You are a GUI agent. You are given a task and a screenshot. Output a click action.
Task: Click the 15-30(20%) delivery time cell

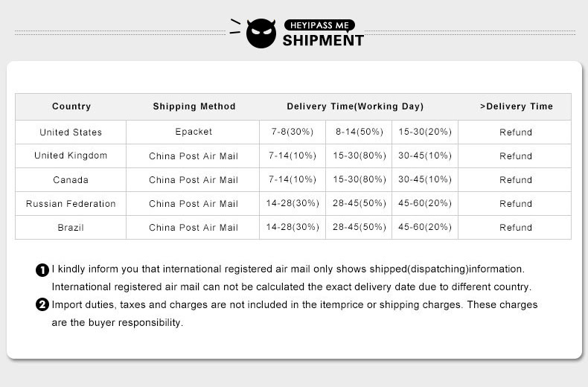pyautogui.click(x=425, y=132)
